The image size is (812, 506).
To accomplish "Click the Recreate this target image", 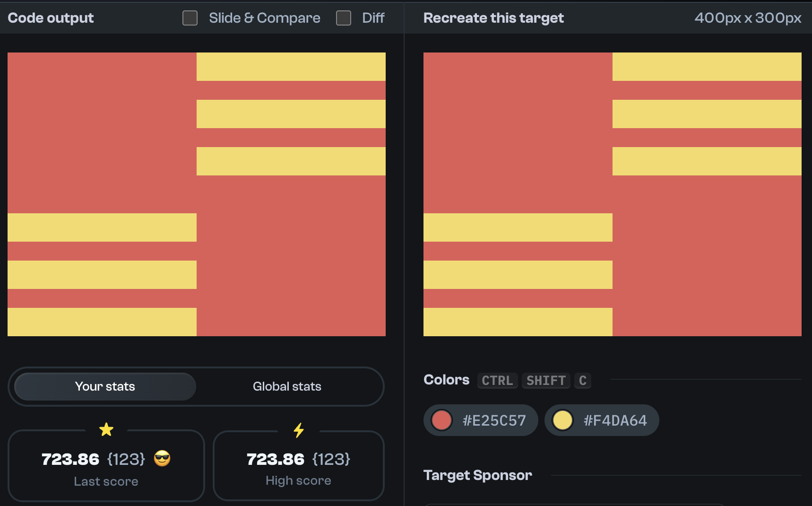I will point(612,194).
